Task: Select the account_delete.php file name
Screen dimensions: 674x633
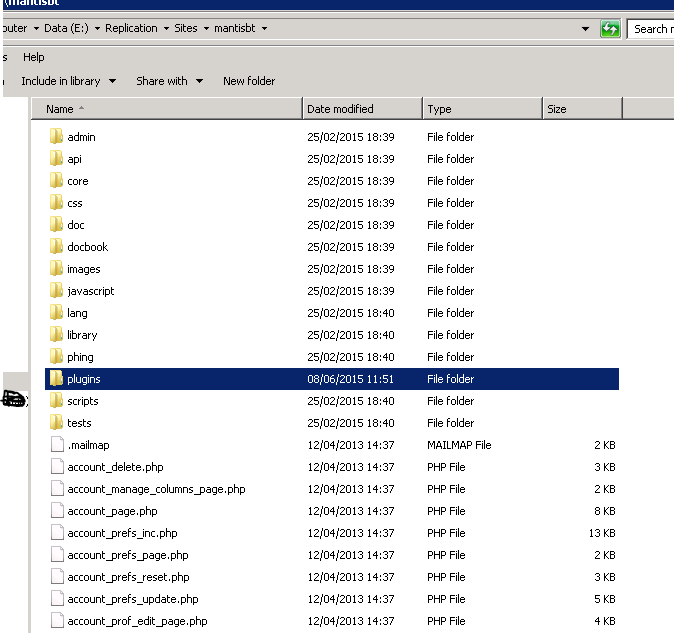Action: pos(115,467)
